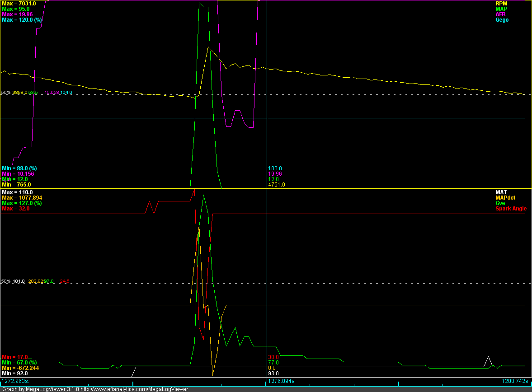The image size is (532, 392).
Task: Click the Max = 120.0 (%) readout
Action: click(22, 20)
